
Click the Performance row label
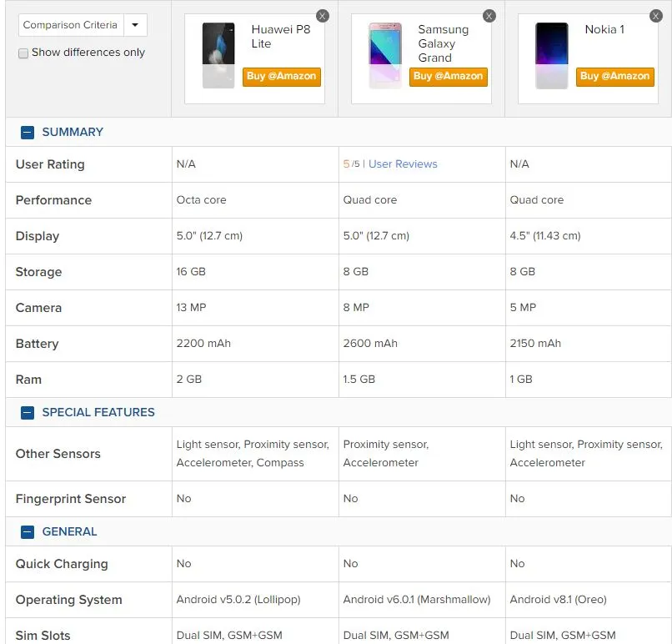(x=53, y=200)
